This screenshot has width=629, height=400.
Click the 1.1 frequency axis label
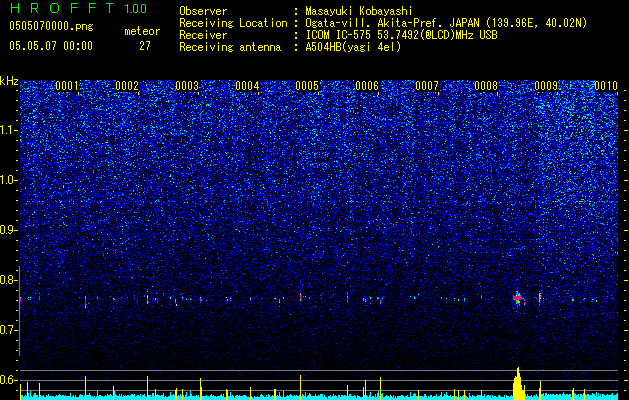pyautogui.click(x=9, y=130)
